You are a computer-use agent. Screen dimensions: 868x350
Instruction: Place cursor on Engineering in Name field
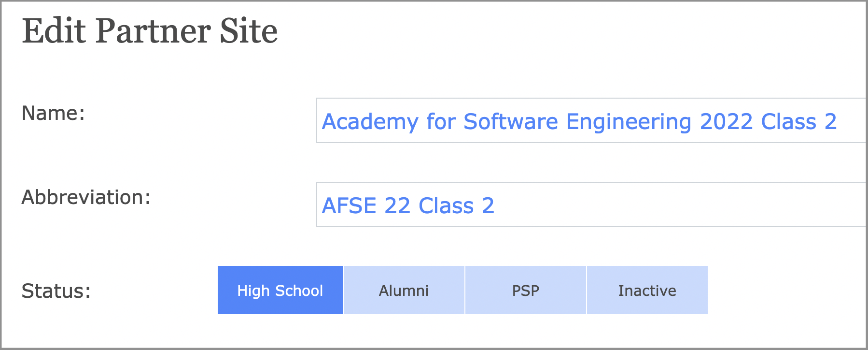629,121
